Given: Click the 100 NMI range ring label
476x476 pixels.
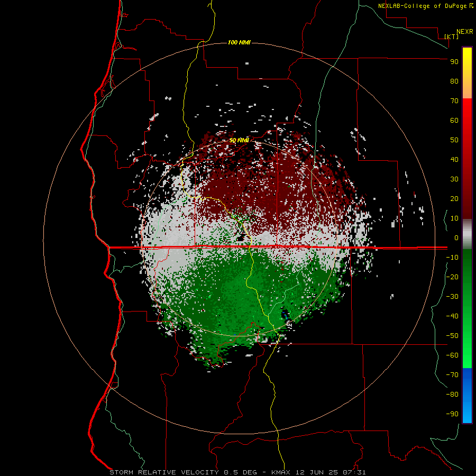Looking at the screenshot, I should 239,42.
